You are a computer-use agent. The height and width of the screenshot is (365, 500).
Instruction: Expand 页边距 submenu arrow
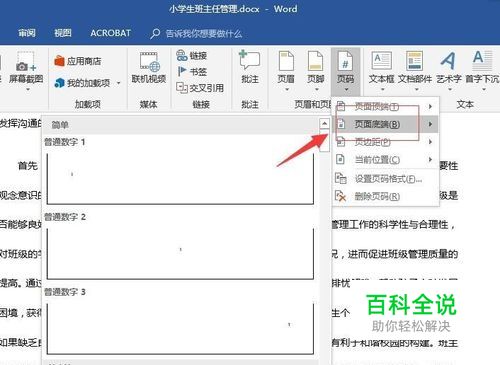point(430,142)
